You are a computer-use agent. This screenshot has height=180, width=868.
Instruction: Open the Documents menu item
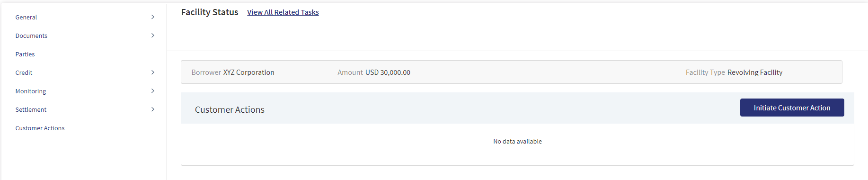31,36
